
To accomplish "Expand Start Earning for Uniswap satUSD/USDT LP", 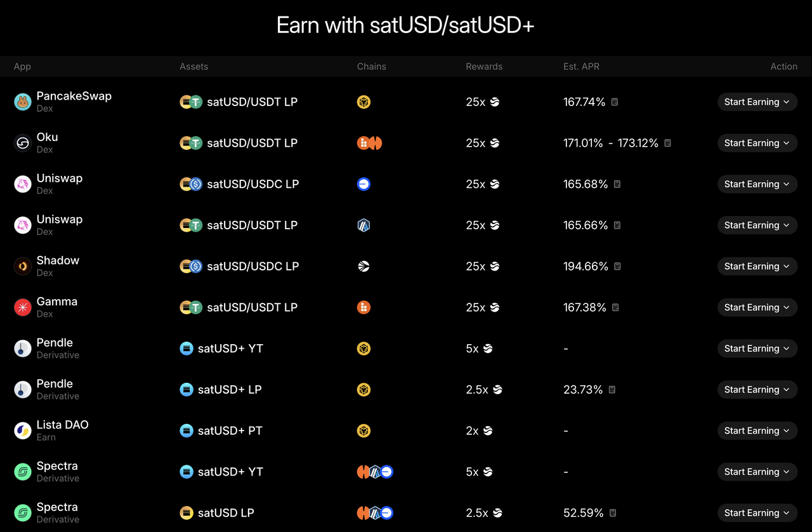I will point(757,225).
